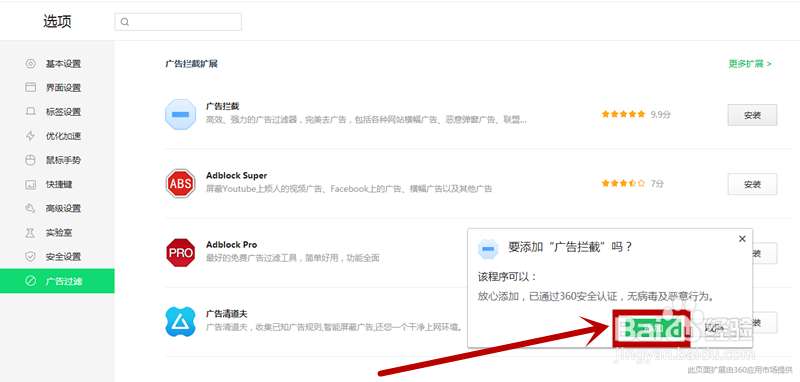
Task: Click the 鼠标手势 mouse icon
Action: [31, 160]
